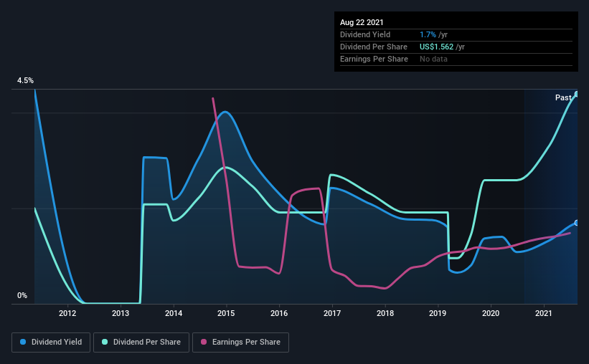Click the blue dot beside Dividend Yield

point(23,342)
